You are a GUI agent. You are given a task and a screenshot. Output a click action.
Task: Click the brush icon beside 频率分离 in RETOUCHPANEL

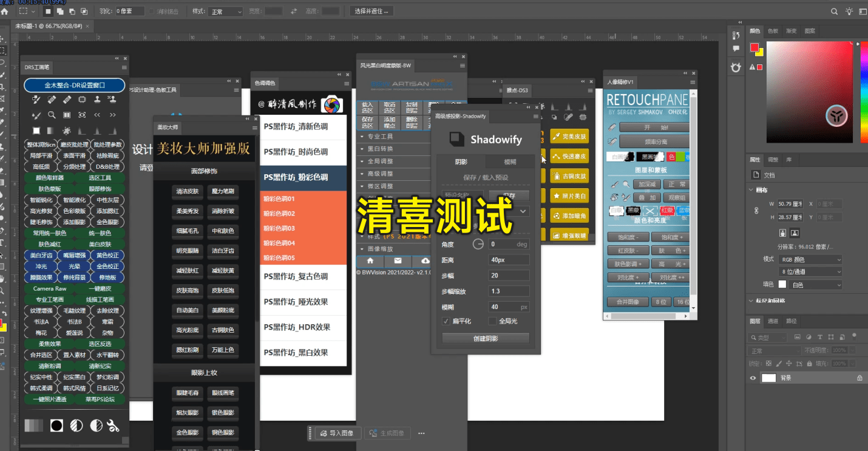pyautogui.click(x=612, y=141)
